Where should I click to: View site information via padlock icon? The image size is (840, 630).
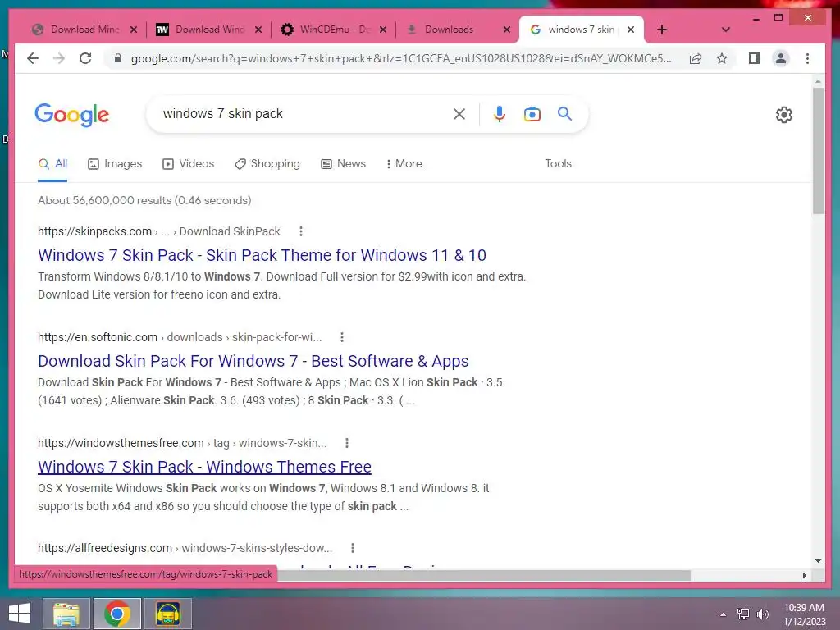tap(118, 58)
